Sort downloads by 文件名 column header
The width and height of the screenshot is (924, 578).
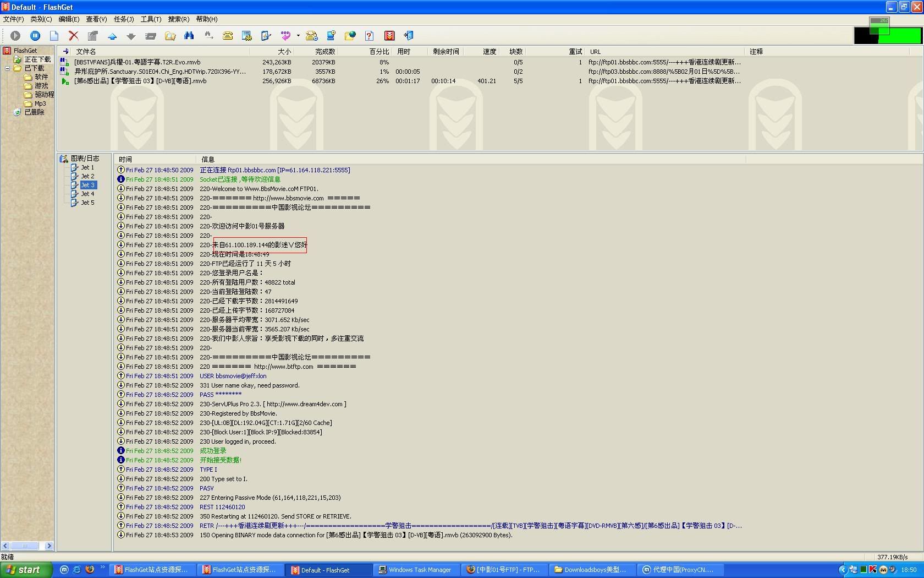[x=86, y=52]
